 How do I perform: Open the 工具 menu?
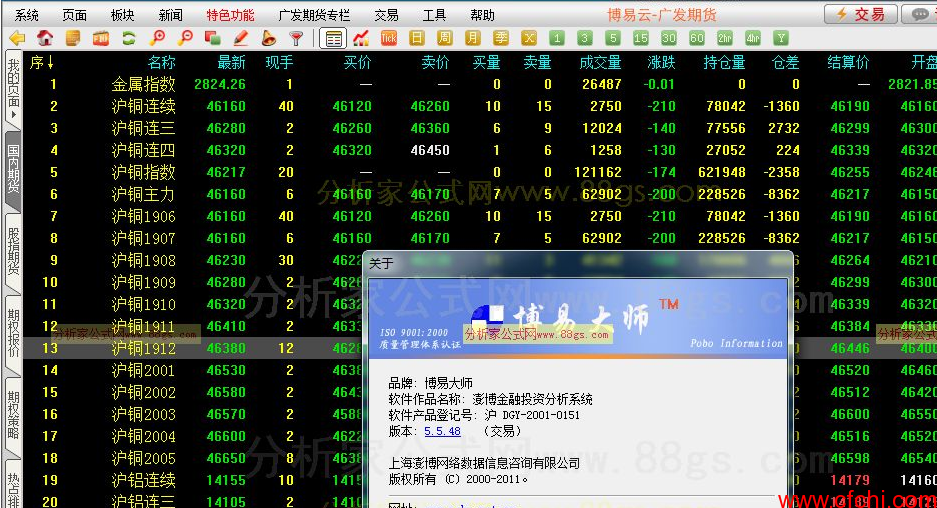coord(434,15)
